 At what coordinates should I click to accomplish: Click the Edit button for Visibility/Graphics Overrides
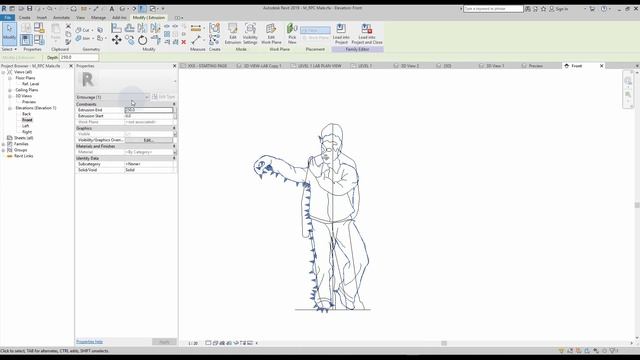(x=148, y=140)
